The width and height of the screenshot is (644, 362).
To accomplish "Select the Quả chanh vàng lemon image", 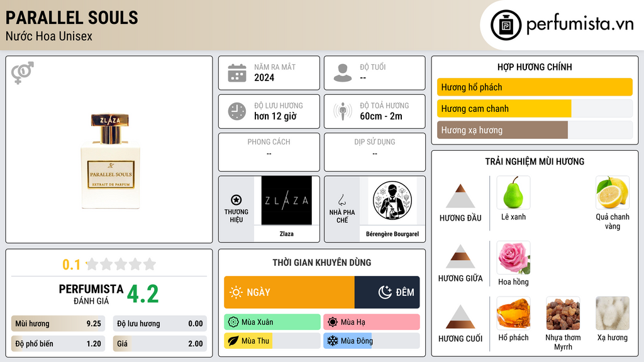I will (613, 192).
